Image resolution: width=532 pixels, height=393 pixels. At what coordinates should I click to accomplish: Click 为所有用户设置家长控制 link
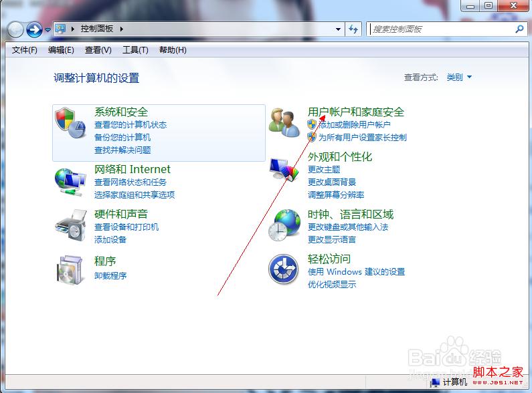coord(362,137)
